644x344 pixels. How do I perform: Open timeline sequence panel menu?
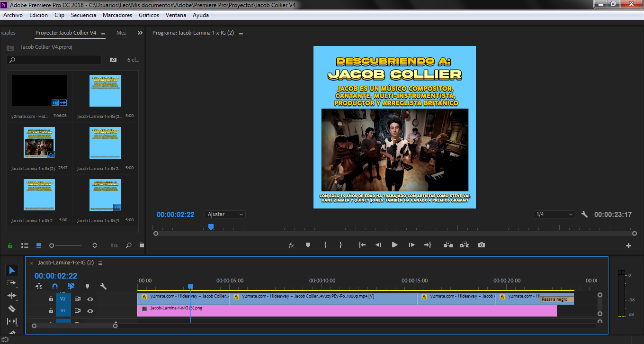100,263
